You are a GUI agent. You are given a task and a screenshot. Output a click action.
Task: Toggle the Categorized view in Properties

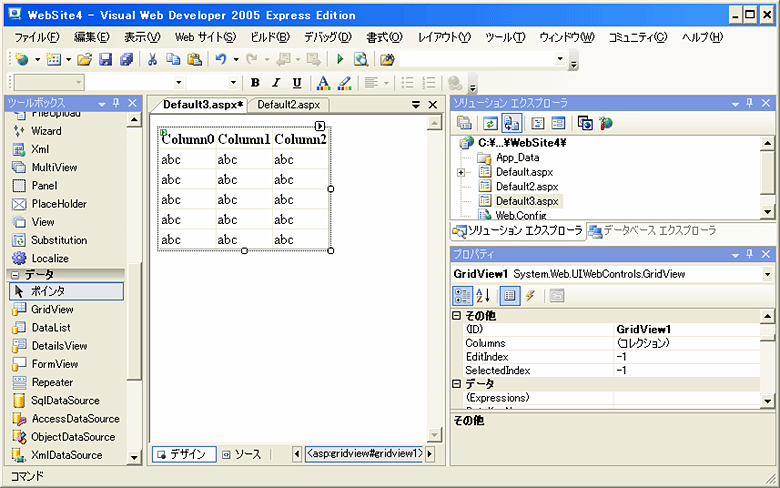pos(463,295)
